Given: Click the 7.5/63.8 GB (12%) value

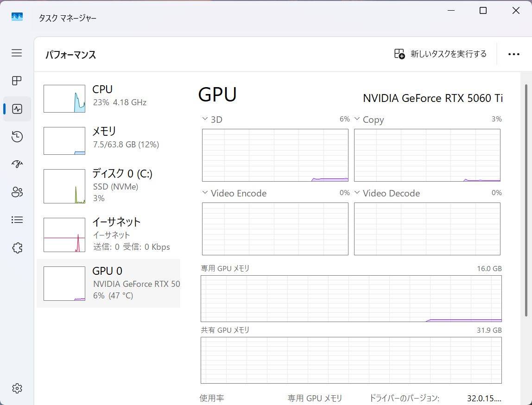Looking at the screenshot, I should tap(126, 145).
